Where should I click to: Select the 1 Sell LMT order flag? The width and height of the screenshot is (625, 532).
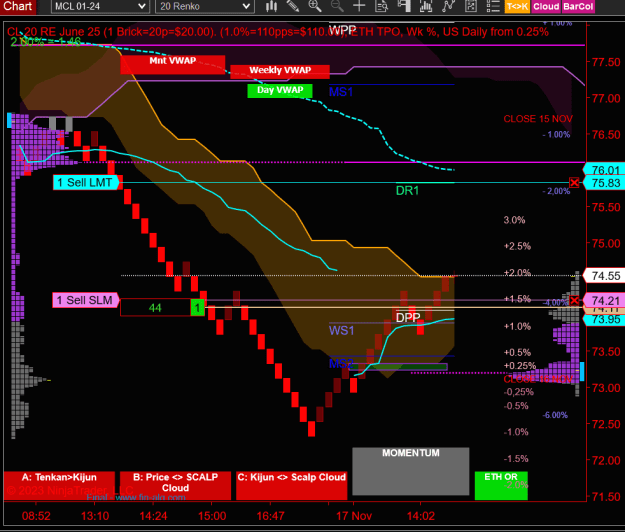(x=86, y=183)
